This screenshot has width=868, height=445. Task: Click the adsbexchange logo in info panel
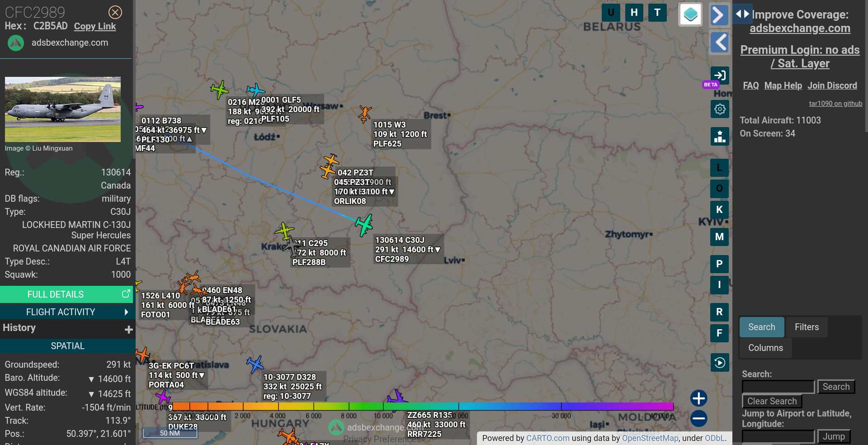(16, 43)
